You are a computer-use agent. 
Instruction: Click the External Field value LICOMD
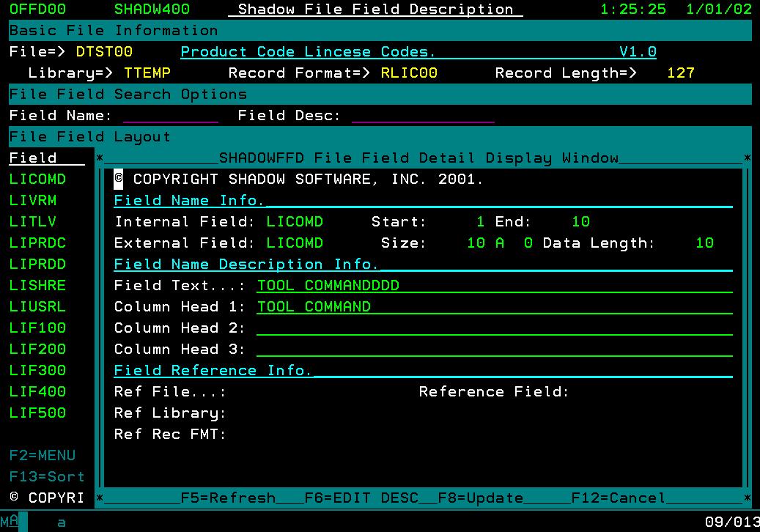coord(295,243)
